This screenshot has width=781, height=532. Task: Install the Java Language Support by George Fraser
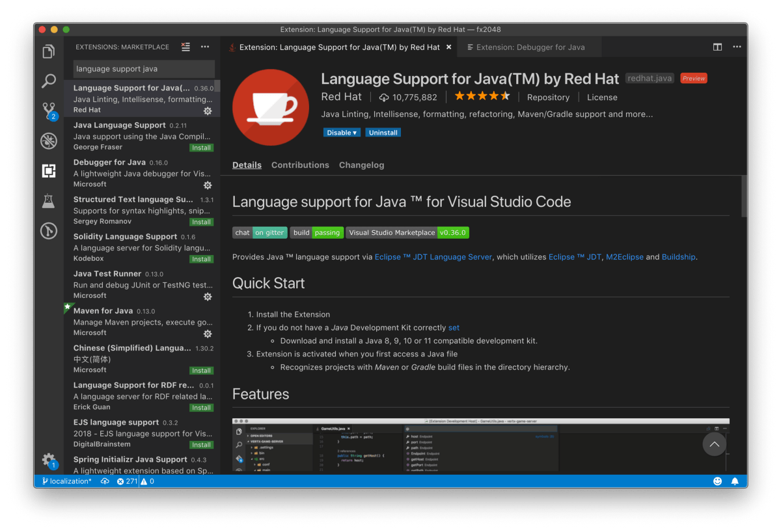201,148
